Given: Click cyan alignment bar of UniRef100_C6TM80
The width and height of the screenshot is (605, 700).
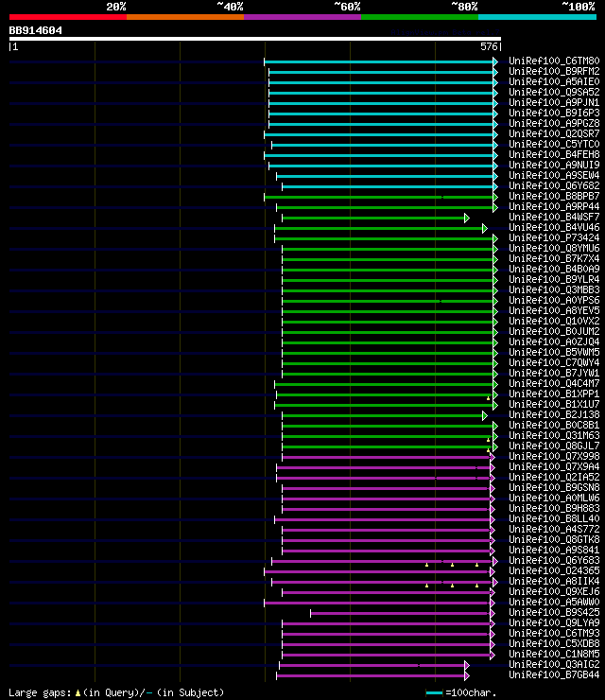Looking at the screenshot, I should pos(378,61).
